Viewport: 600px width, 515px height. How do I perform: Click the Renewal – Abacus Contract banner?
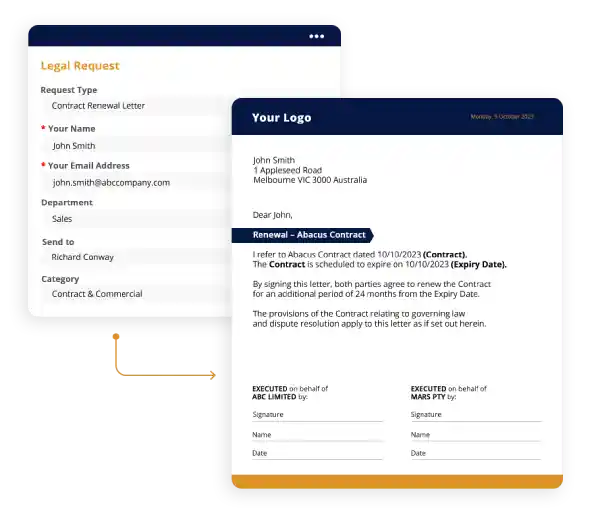click(x=302, y=235)
